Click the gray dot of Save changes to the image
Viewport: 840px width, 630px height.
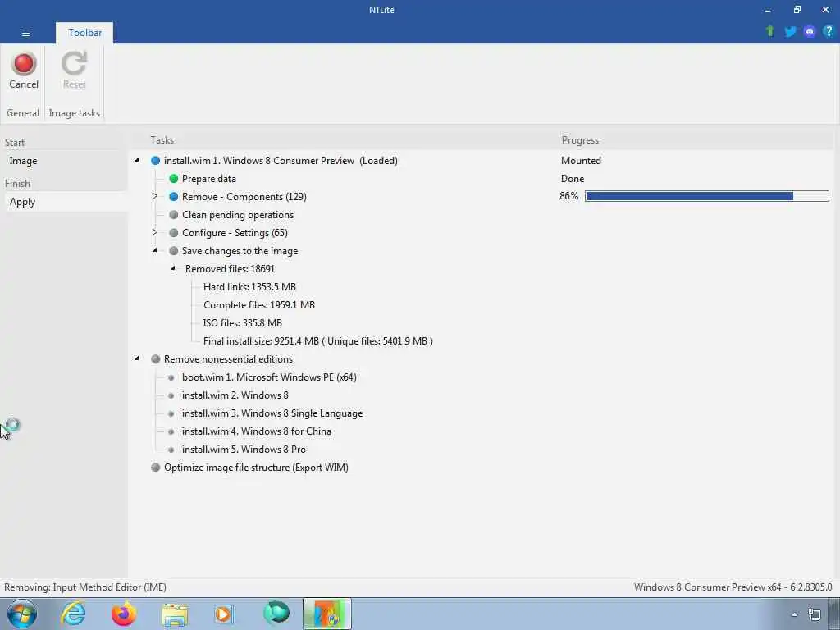coord(174,251)
